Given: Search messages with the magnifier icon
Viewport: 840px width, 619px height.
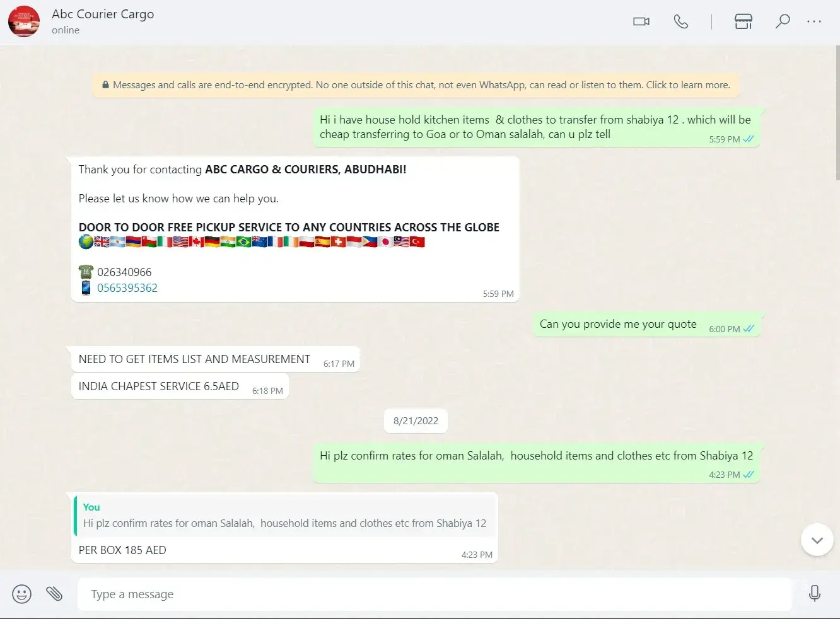Looking at the screenshot, I should tap(782, 21).
